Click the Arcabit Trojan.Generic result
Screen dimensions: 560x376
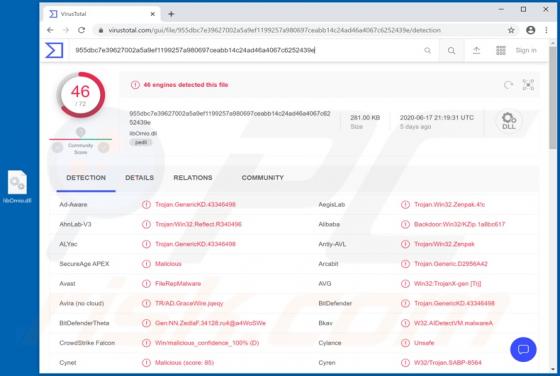click(451, 264)
